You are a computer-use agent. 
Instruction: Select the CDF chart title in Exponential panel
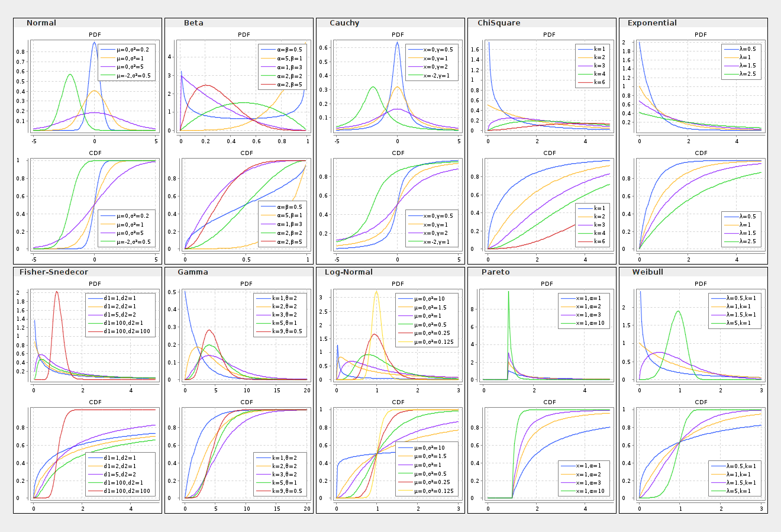pyautogui.click(x=701, y=153)
